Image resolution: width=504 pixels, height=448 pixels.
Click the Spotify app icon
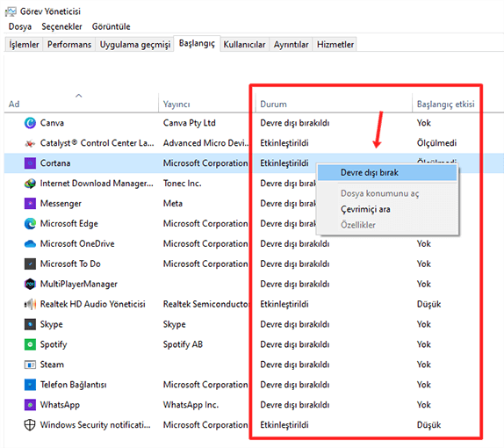pyautogui.click(x=30, y=344)
